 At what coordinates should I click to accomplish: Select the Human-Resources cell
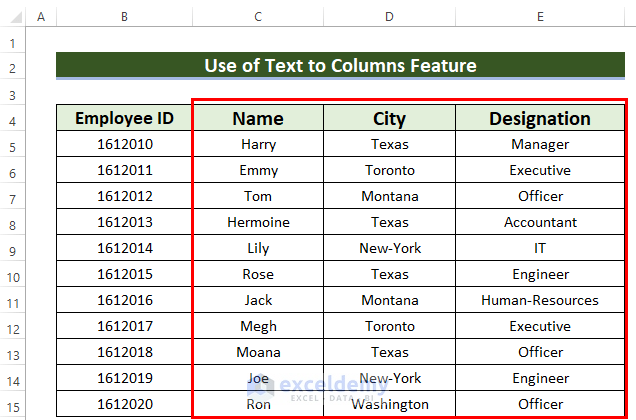point(540,300)
